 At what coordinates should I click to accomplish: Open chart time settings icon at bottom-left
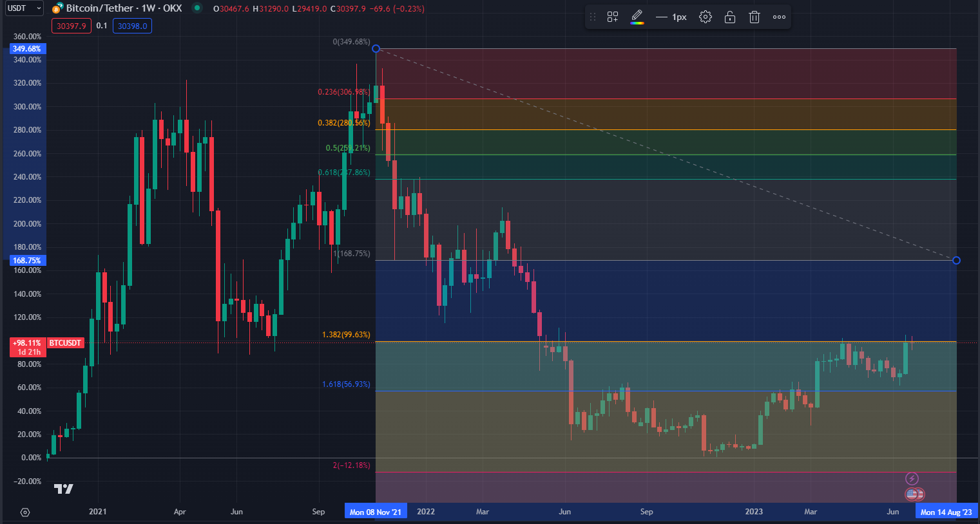pos(25,512)
